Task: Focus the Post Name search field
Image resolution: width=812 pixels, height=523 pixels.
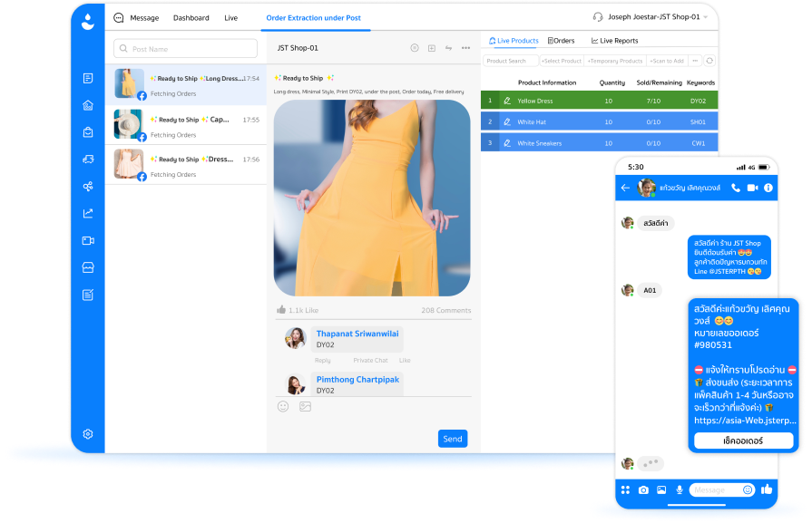Action: tap(185, 49)
